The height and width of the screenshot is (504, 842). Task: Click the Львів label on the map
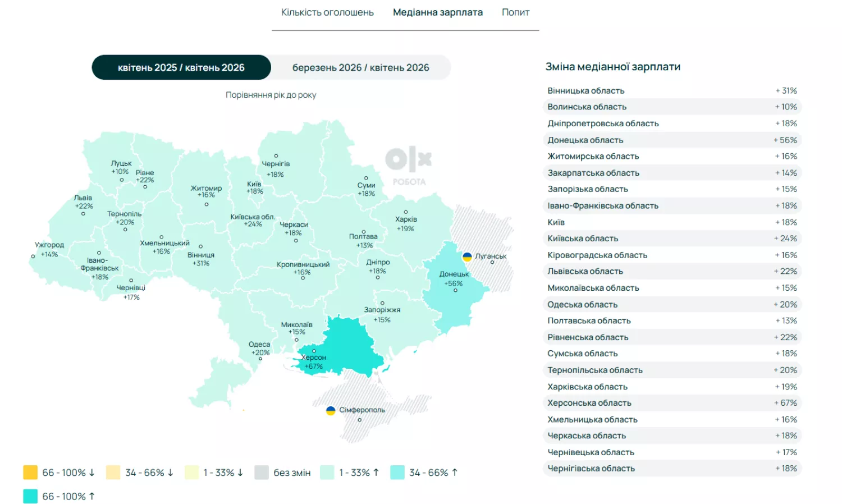[83, 198]
